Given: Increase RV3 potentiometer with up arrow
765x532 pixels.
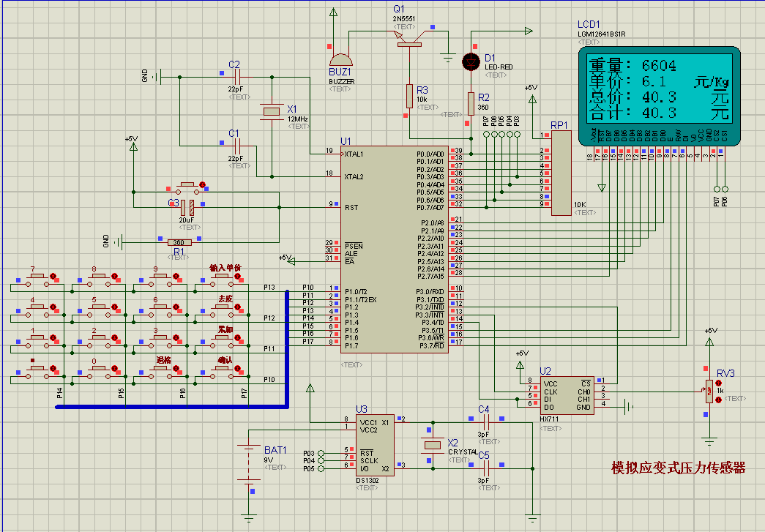Looking at the screenshot, I should click(x=718, y=383).
